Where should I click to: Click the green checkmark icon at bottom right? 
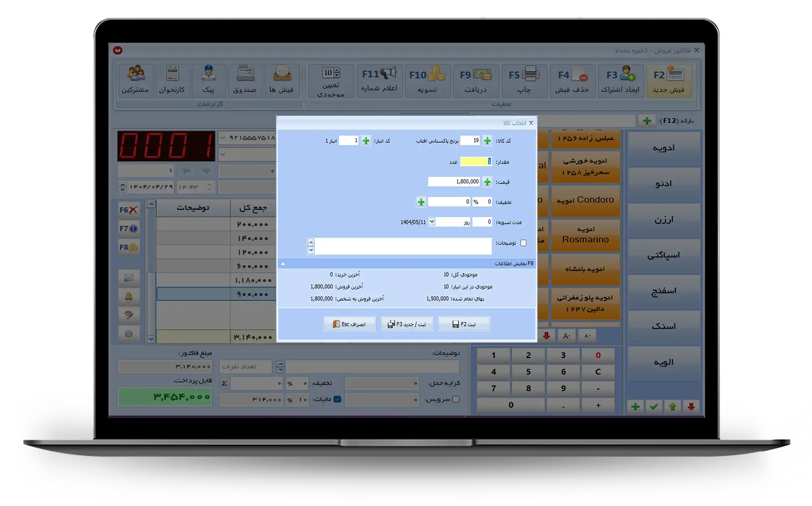pos(654,406)
